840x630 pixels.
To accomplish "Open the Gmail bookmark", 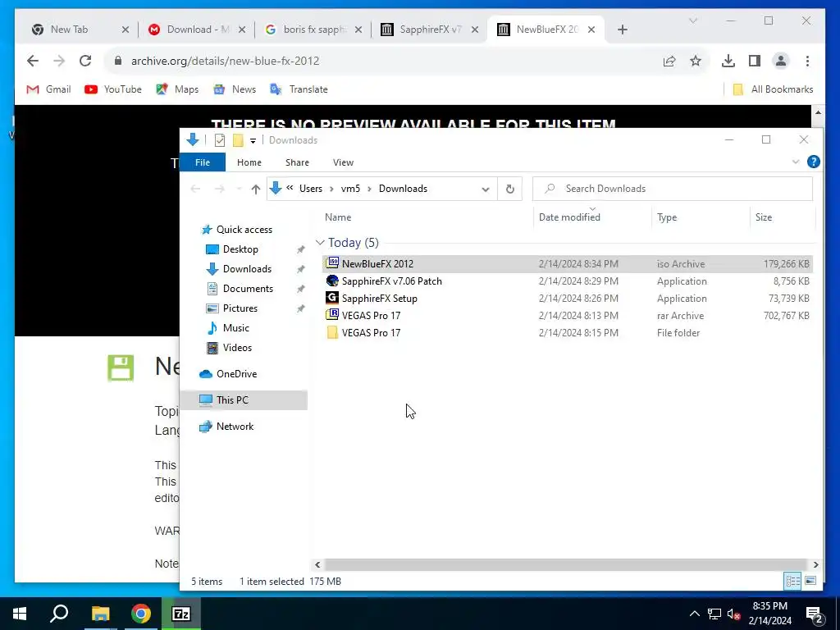I will pyautogui.click(x=48, y=89).
